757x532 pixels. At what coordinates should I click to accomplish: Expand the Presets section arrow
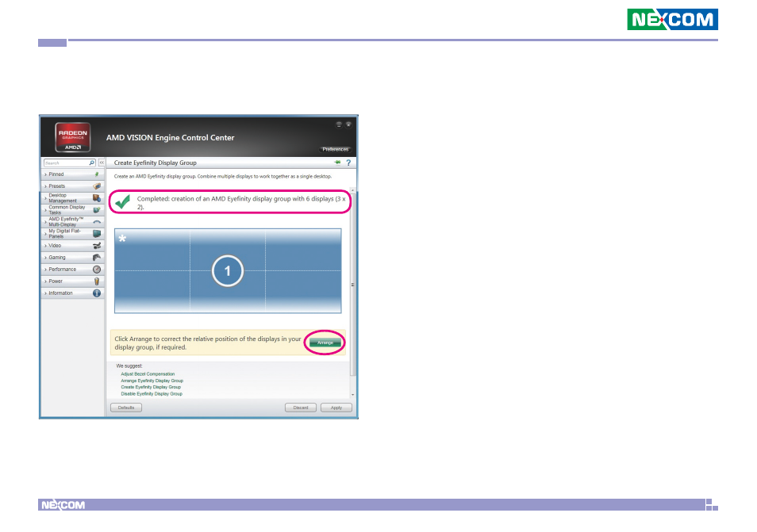[x=46, y=186]
